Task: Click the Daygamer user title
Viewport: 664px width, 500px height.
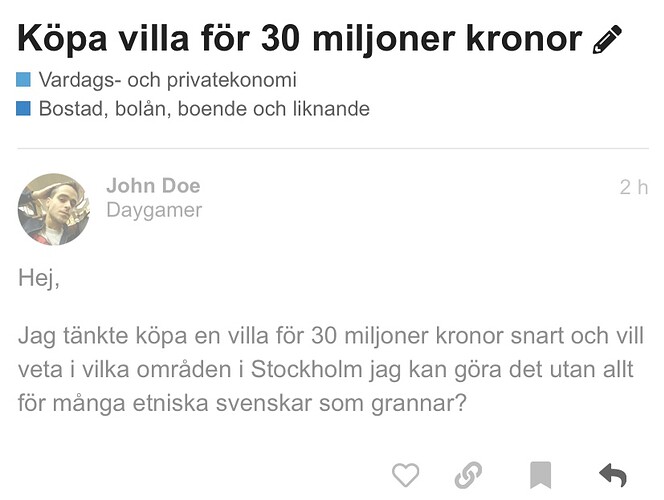Action: point(154,210)
